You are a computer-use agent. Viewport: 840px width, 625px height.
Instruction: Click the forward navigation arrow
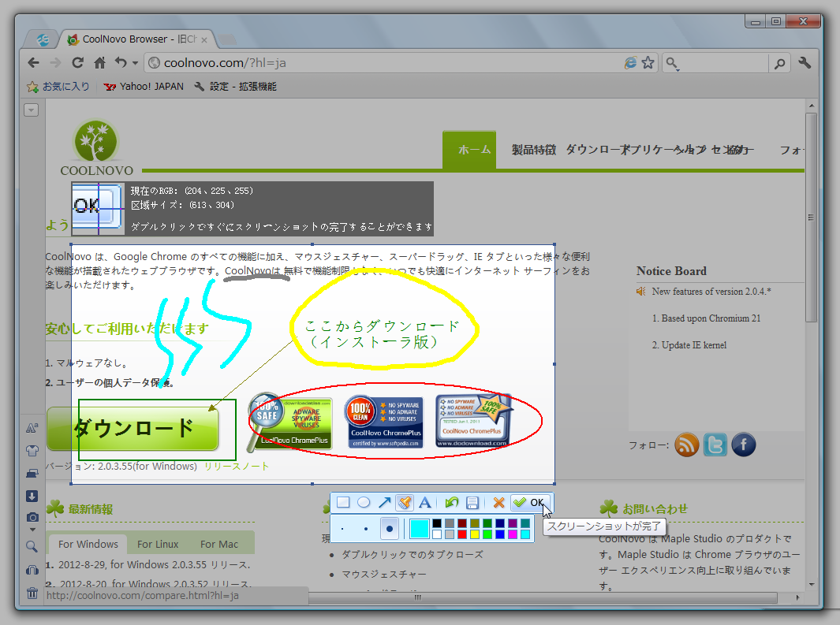coord(55,62)
